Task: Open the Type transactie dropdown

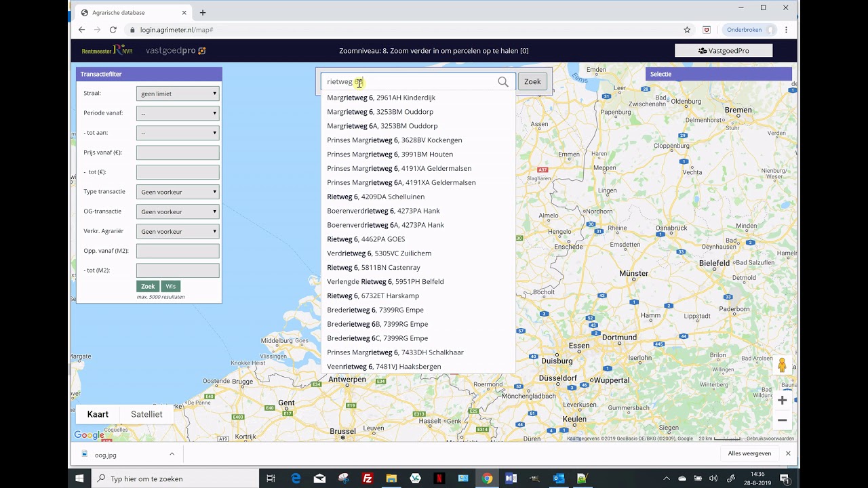Action: click(x=178, y=192)
